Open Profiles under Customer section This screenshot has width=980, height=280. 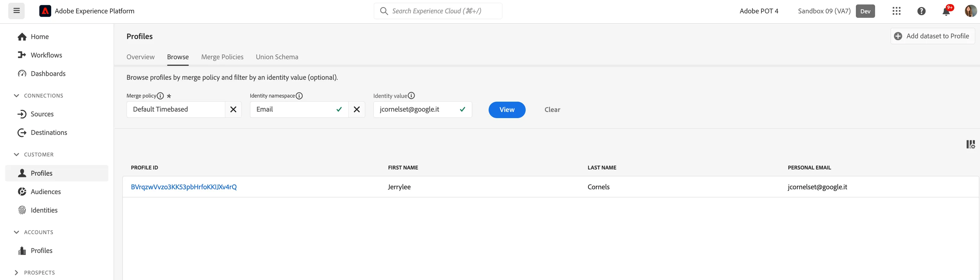pyautogui.click(x=57, y=173)
